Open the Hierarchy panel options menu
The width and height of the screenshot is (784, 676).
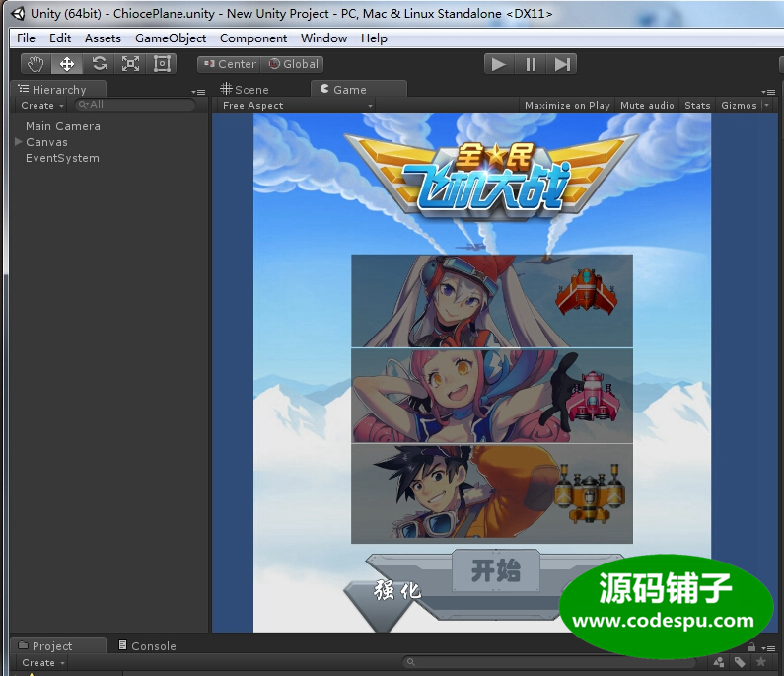(198, 92)
